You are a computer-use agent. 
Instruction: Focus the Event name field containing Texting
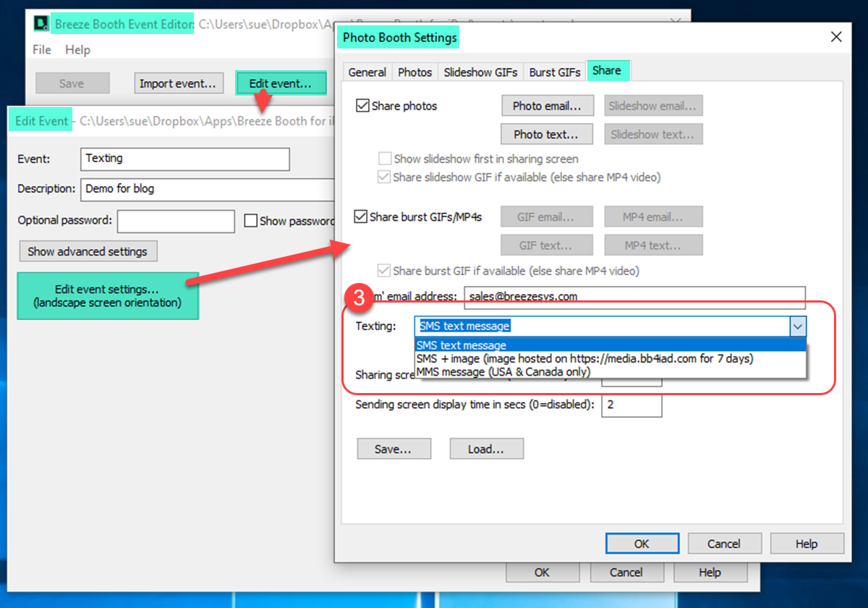click(185, 159)
